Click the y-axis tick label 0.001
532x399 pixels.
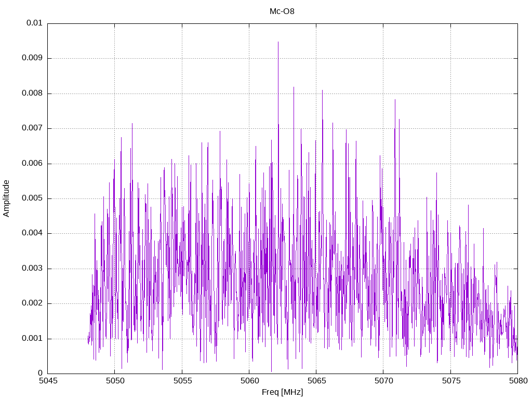point(32,338)
